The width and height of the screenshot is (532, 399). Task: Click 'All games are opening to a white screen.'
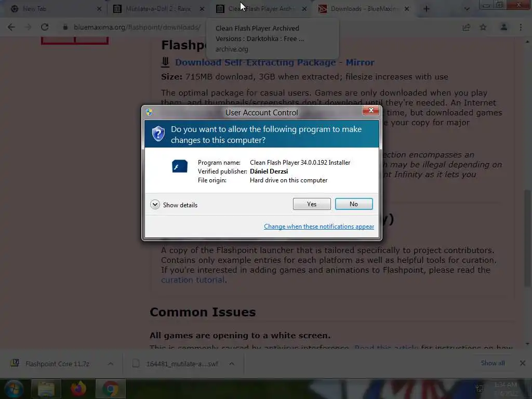(240, 336)
